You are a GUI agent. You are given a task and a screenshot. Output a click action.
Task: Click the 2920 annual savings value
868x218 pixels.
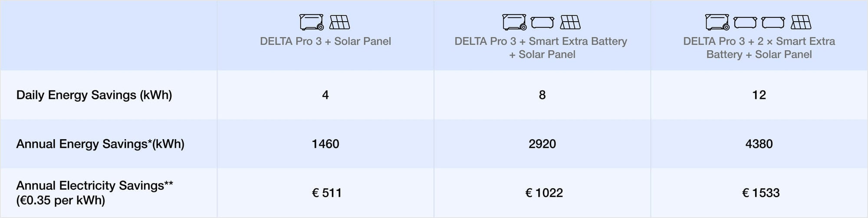point(542,144)
